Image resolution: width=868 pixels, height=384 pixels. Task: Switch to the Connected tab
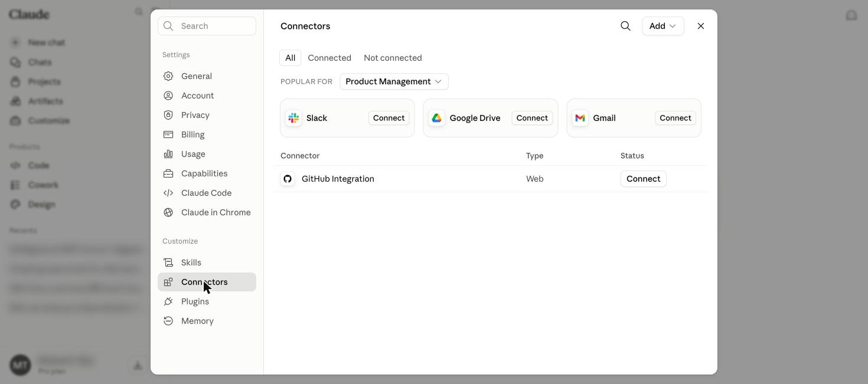(329, 58)
